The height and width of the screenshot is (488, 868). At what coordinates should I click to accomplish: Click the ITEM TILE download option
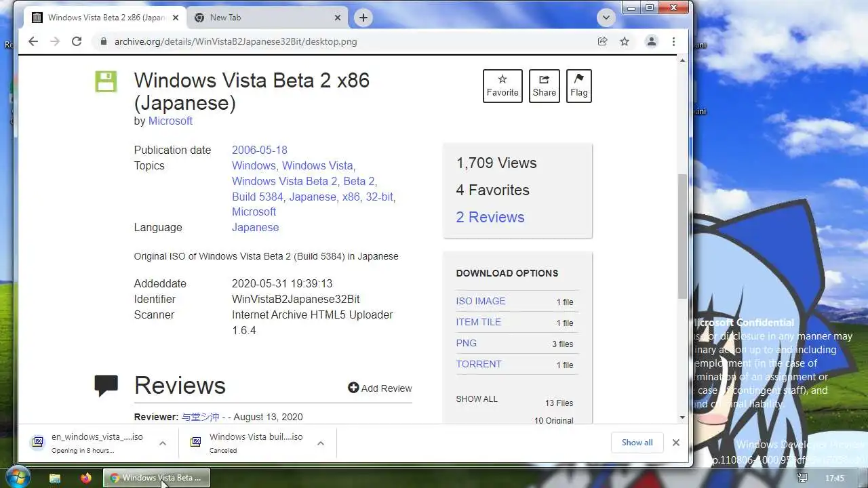point(479,322)
